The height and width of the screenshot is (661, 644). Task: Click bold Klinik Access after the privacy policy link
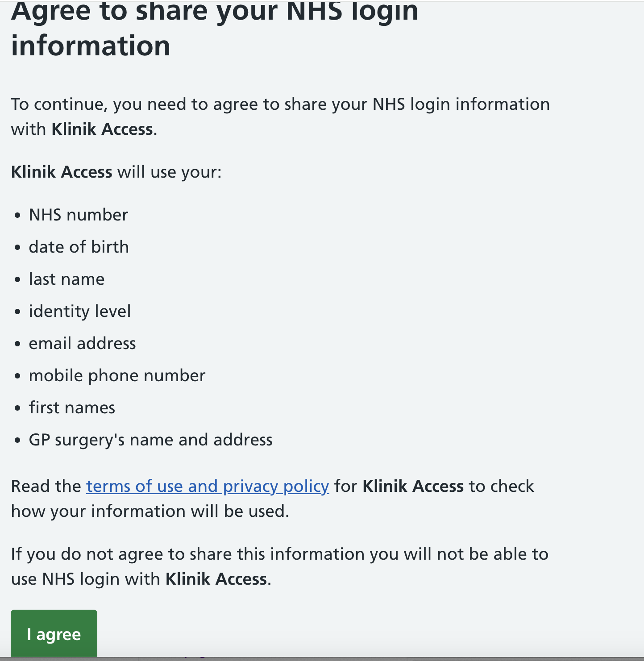[x=413, y=486]
